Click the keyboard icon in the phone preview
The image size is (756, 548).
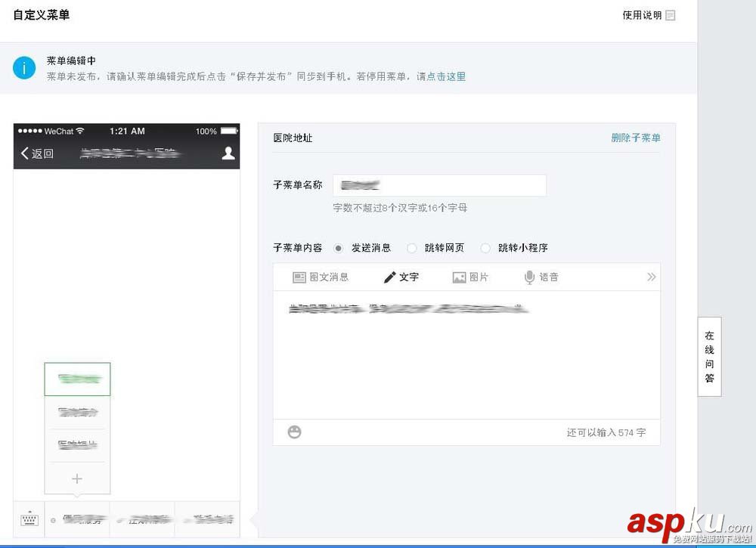[x=29, y=519]
